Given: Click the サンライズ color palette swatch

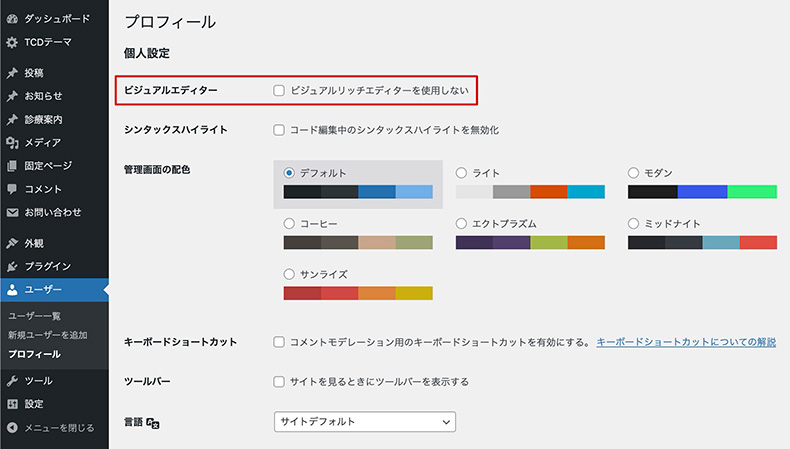Looking at the screenshot, I should 358,293.
